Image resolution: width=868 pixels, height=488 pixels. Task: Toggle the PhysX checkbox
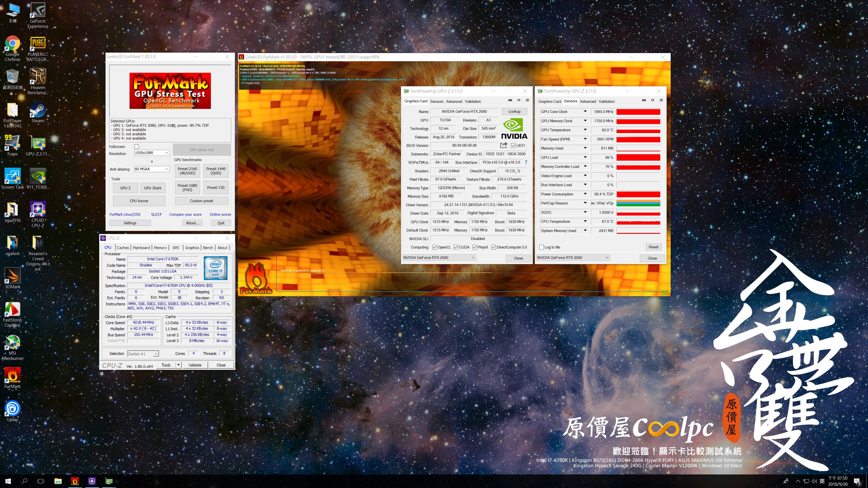click(475, 247)
